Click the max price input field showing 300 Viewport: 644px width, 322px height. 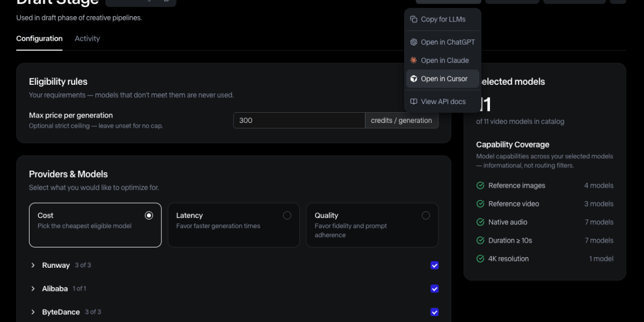299,120
